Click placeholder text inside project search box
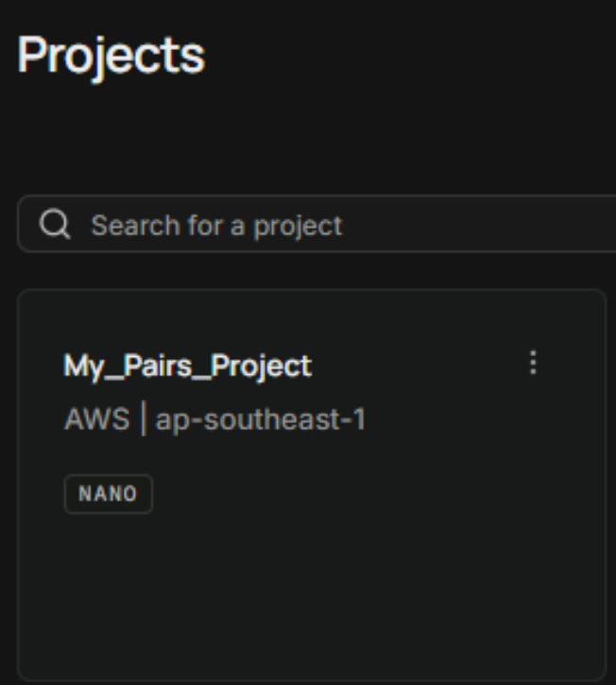Image resolution: width=616 pixels, height=685 pixels. (x=216, y=226)
